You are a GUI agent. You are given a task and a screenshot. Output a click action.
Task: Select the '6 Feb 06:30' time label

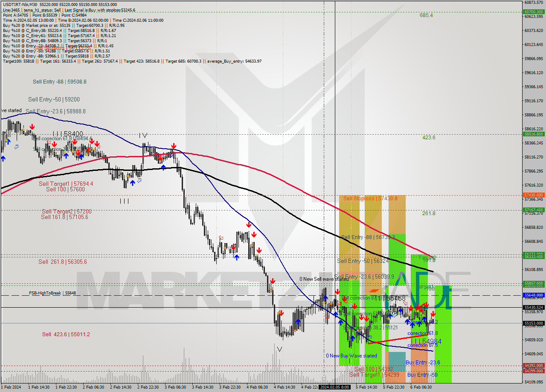(x=421, y=387)
